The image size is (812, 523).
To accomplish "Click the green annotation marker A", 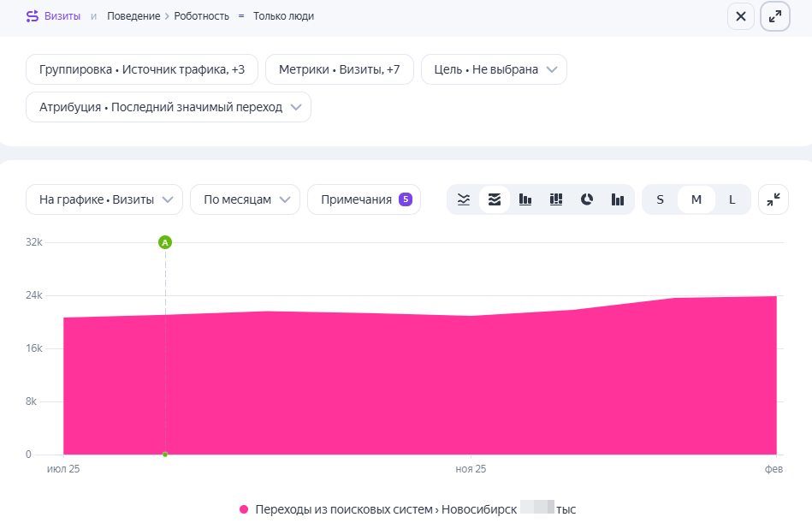I will [165, 242].
